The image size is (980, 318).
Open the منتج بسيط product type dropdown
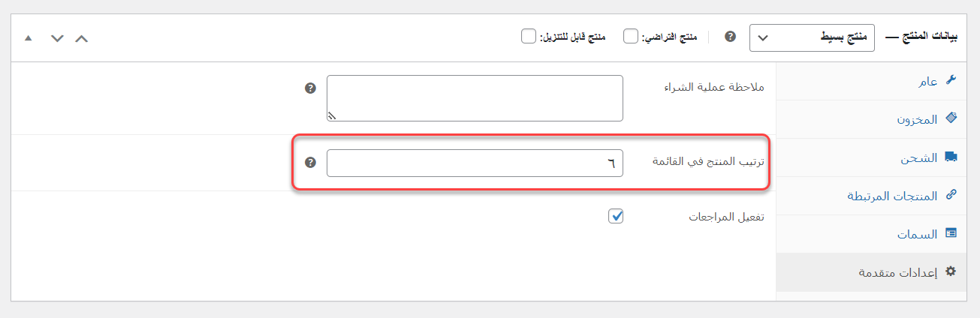pyautogui.click(x=812, y=37)
